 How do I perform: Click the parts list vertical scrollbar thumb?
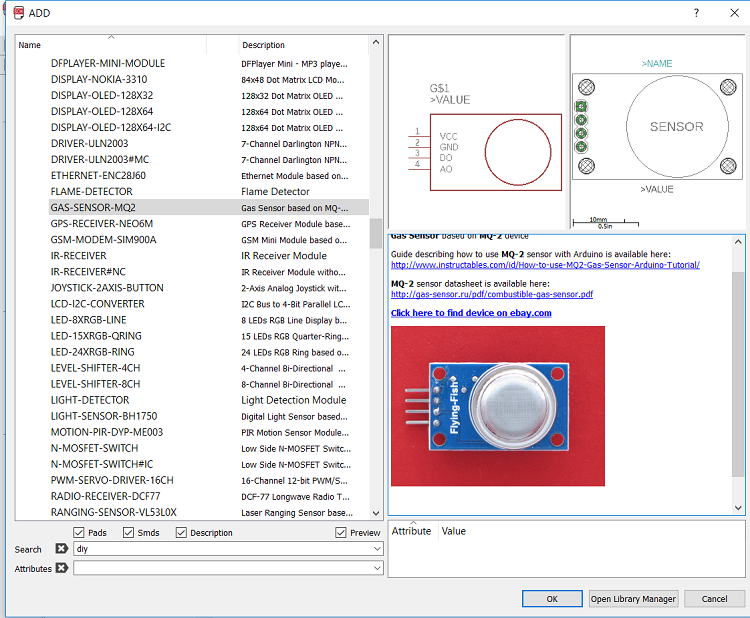click(x=376, y=233)
